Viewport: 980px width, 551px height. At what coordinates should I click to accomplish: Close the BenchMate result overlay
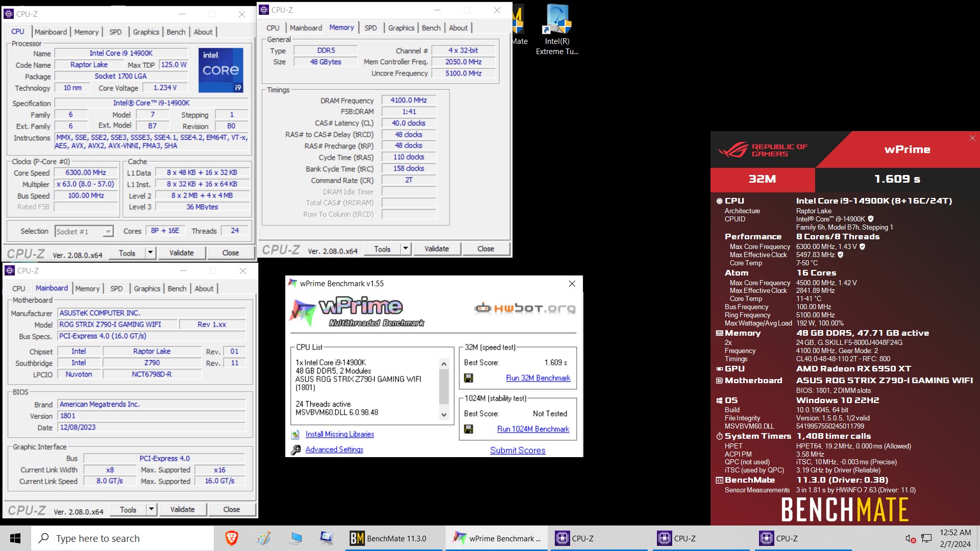pos(972,138)
